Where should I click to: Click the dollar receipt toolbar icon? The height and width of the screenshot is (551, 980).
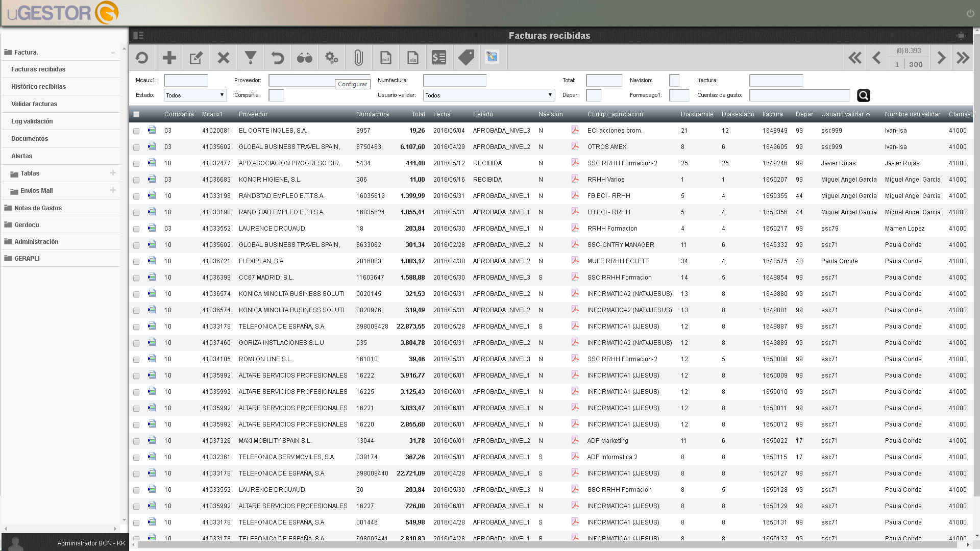point(439,58)
